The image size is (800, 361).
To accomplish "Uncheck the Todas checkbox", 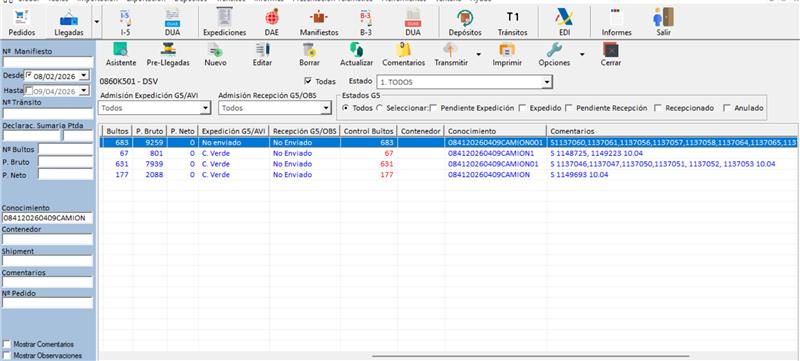I will tap(307, 81).
